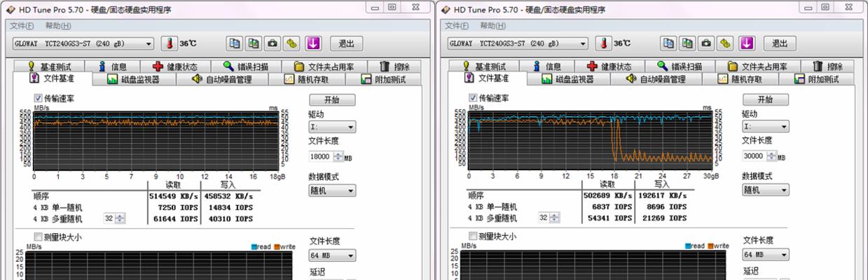
Task: Click copy screenshot icon in right window
Action: click(x=689, y=43)
